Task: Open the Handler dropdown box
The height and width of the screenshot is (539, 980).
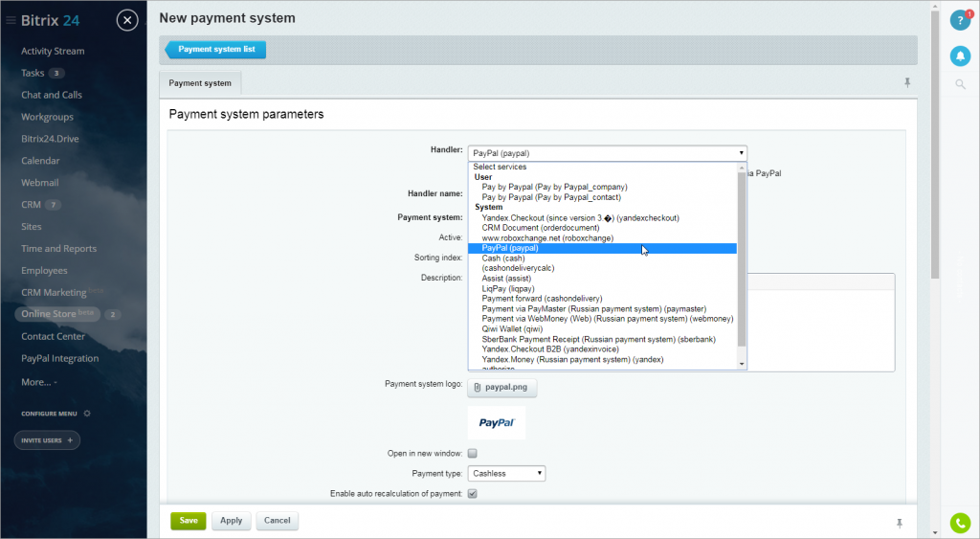Action: click(607, 153)
